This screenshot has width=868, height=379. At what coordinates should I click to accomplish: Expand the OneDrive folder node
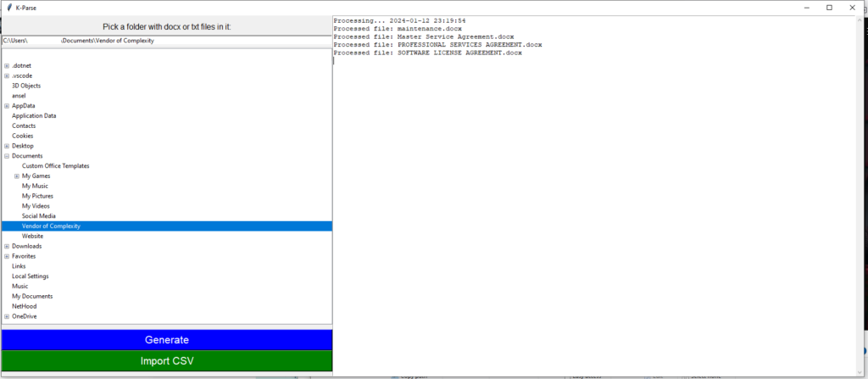[7, 316]
